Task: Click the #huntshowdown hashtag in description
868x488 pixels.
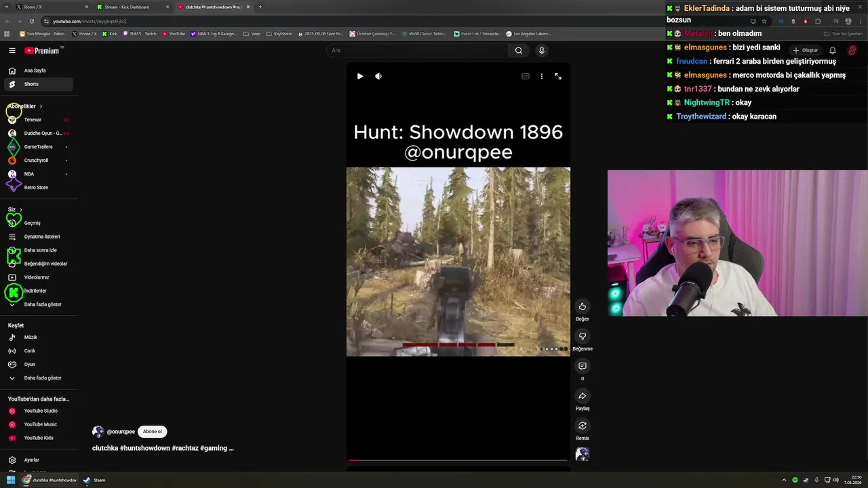Action: [x=144, y=448]
